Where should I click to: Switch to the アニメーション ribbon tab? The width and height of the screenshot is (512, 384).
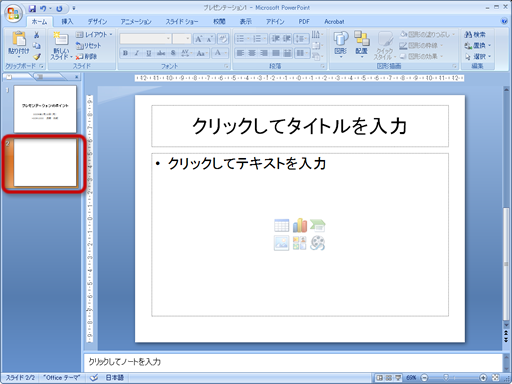pyautogui.click(x=136, y=21)
